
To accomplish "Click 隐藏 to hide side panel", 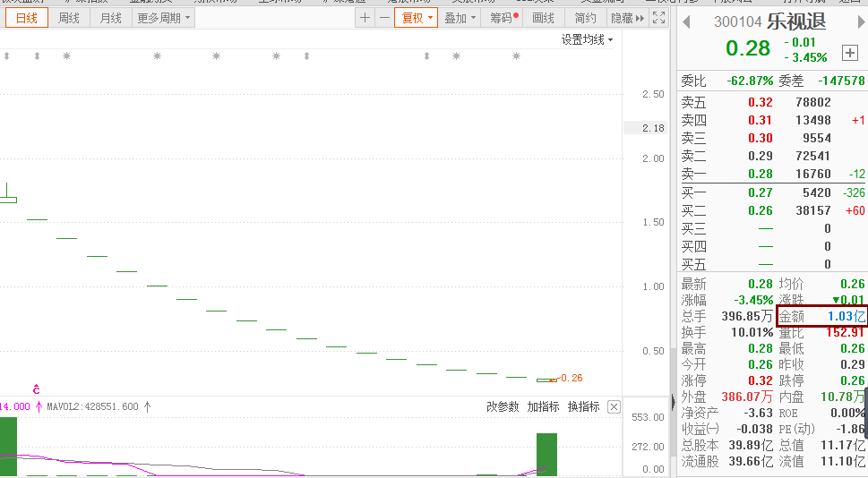I will click(627, 18).
